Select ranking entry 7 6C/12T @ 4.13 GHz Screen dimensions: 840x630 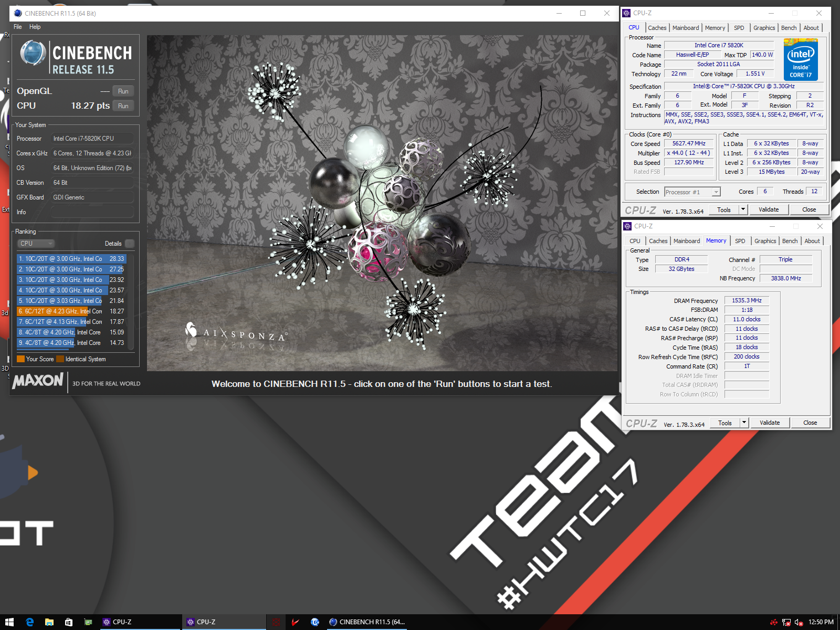[71, 322]
